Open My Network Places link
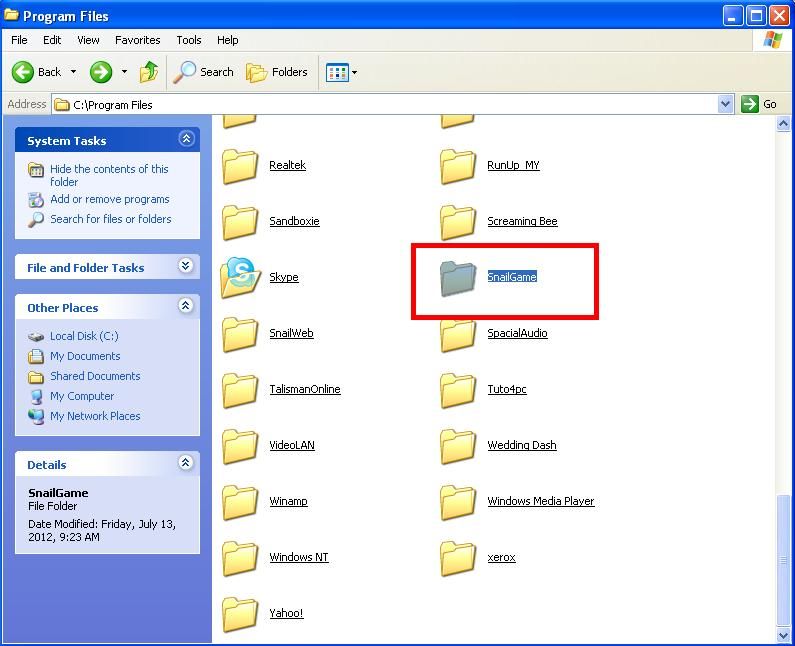795x646 pixels. (x=95, y=416)
